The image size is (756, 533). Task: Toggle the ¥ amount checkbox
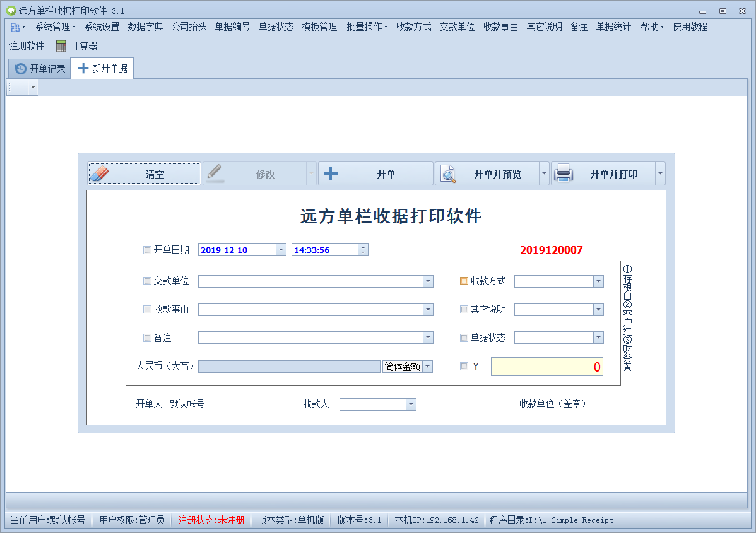pyautogui.click(x=464, y=366)
